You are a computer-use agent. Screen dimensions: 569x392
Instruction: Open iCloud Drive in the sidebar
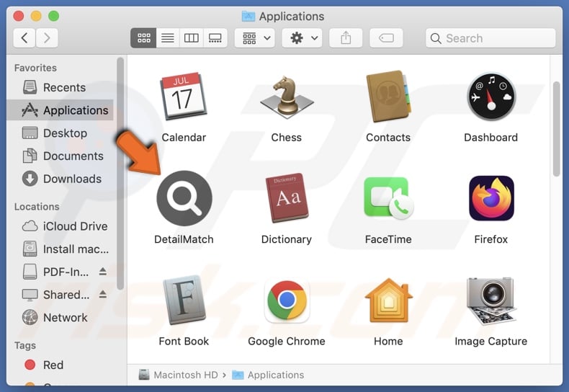click(61, 226)
